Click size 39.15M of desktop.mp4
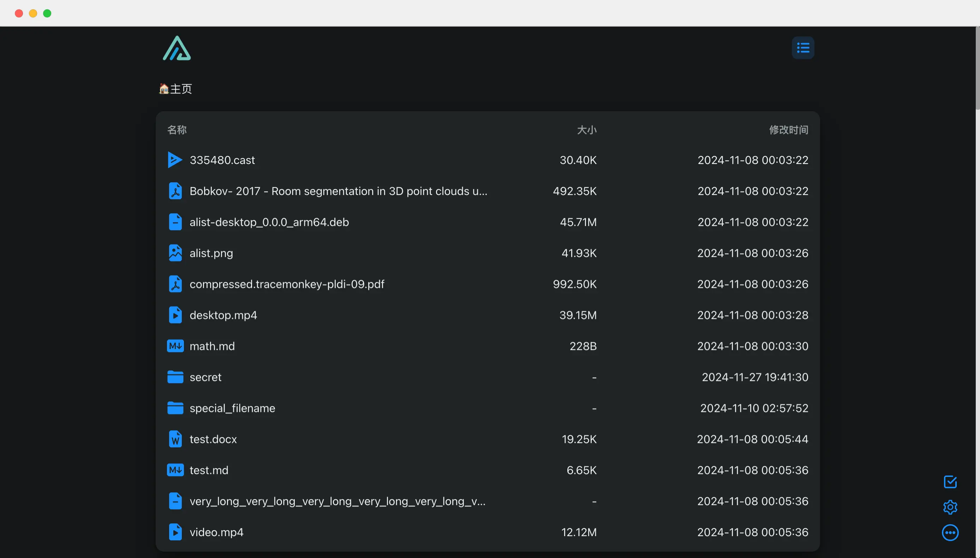The width and height of the screenshot is (980, 558). [x=578, y=315]
